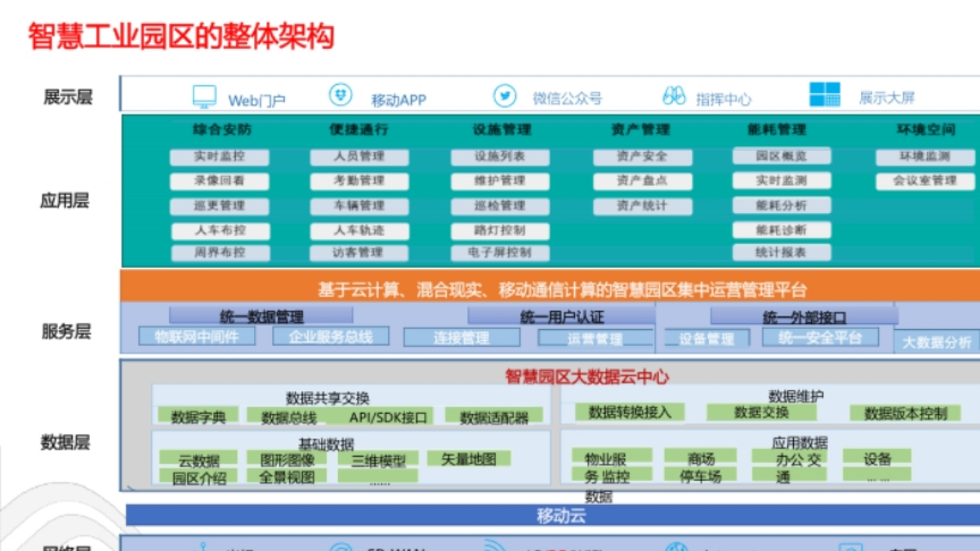Click the 展示大屏 windows-grid icon

(x=825, y=95)
